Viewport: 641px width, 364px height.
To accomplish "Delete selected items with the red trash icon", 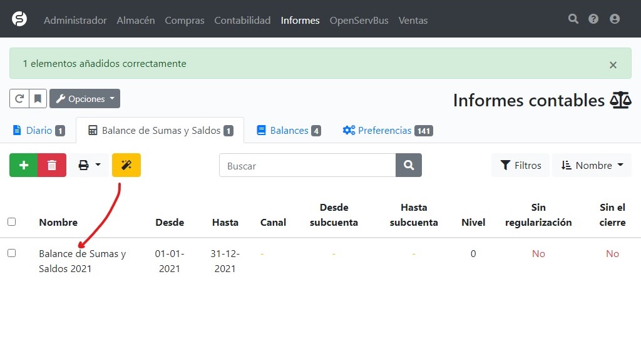I will click(x=52, y=165).
